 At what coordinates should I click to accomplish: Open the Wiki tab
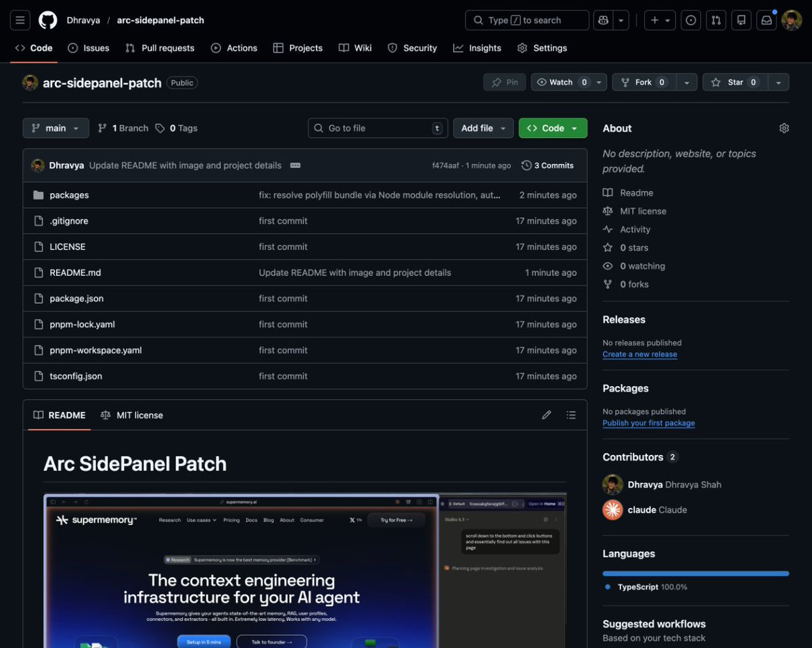[355, 48]
